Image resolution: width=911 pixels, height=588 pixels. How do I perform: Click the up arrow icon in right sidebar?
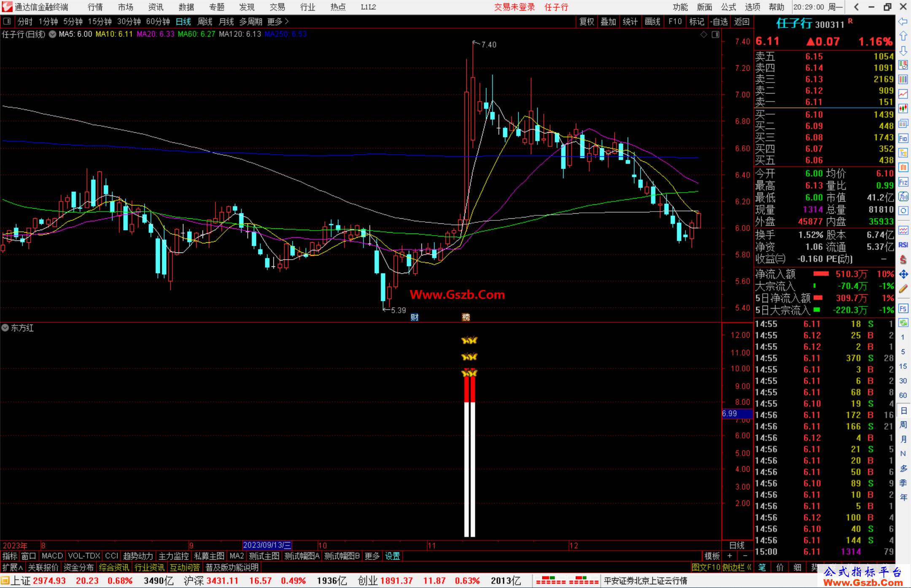click(x=903, y=36)
